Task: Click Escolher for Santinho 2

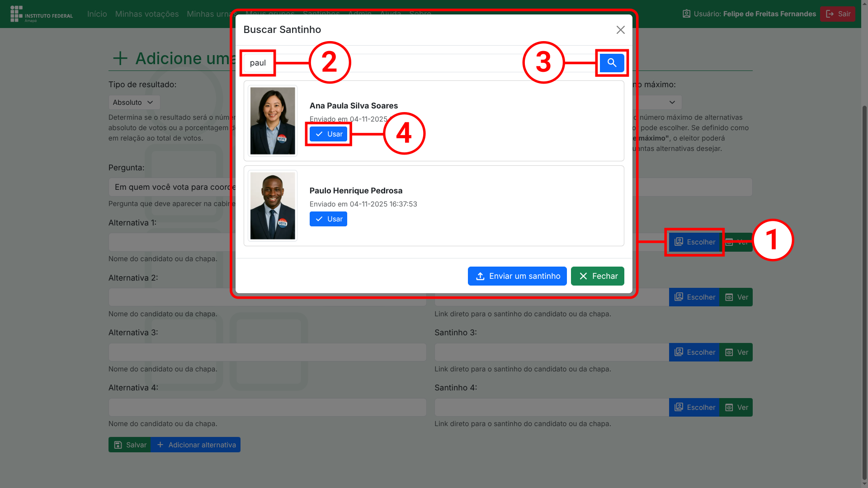Action: 694,297
